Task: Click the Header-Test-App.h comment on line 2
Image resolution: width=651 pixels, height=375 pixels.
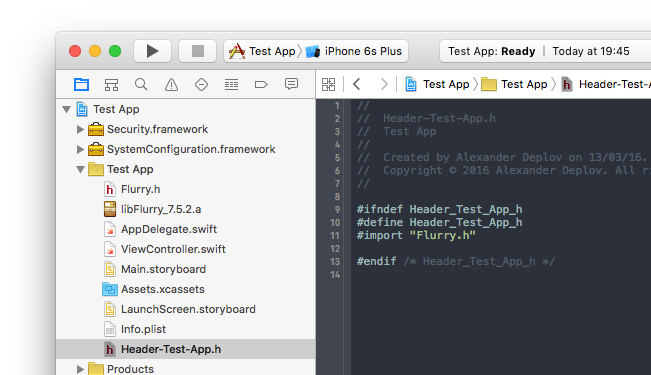Action: click(x=426, y=118)
